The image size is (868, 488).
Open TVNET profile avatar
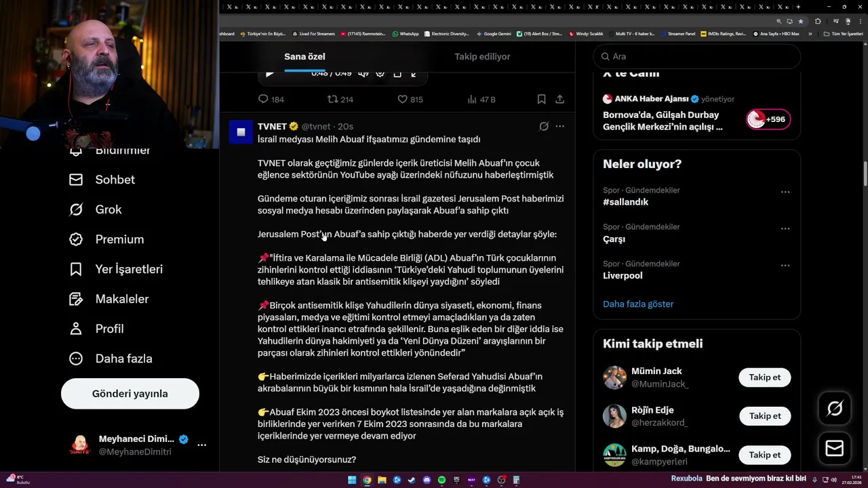coord(241,131)
